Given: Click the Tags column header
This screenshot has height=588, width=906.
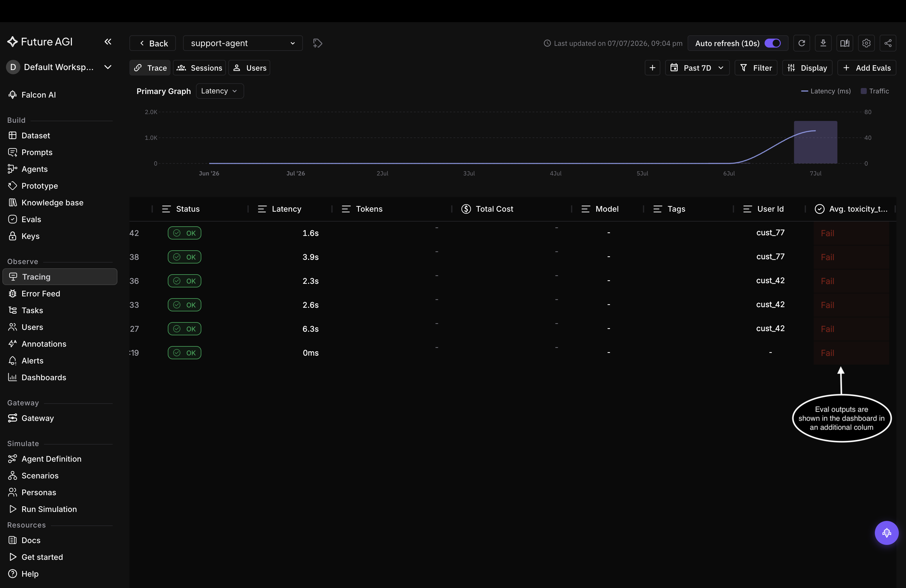Looking at the screenshot, I should (x=669, y=209).
